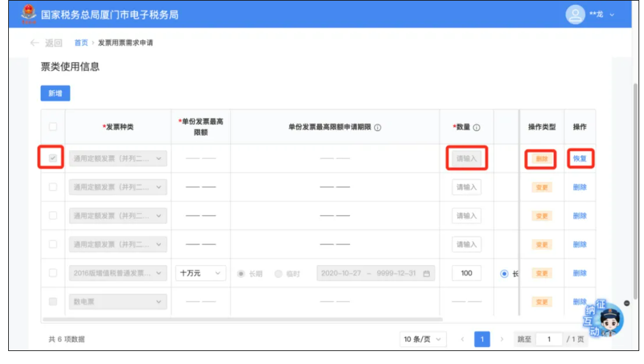Click the 恢复 link
This screenshot has height=364, width=644.
[x=579, y=158]
